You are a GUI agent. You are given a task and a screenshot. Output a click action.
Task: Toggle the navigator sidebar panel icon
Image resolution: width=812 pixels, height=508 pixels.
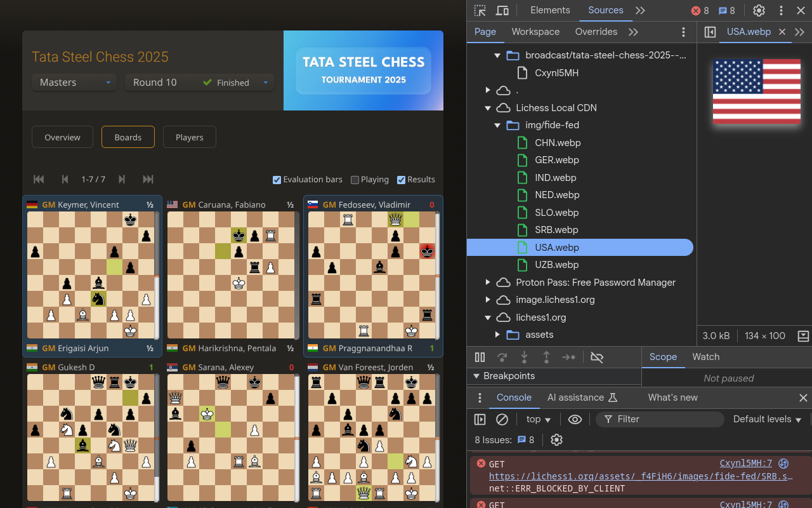tap(710, 32)
